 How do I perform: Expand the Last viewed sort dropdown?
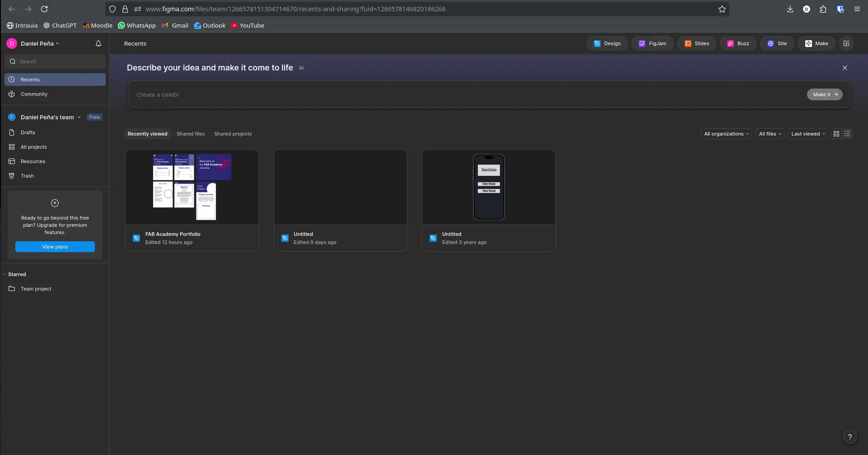[807, 134]
